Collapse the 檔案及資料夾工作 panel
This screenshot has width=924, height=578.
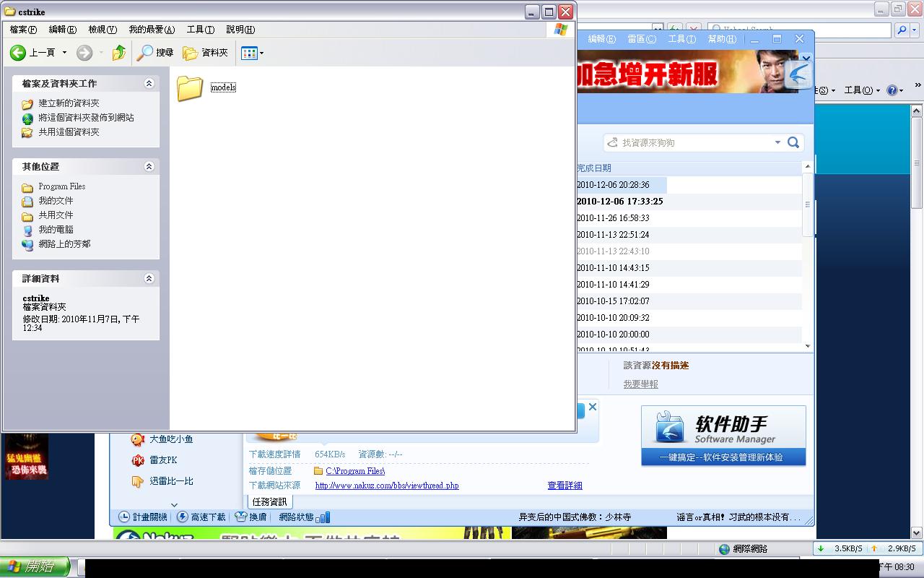pos(149,83)
